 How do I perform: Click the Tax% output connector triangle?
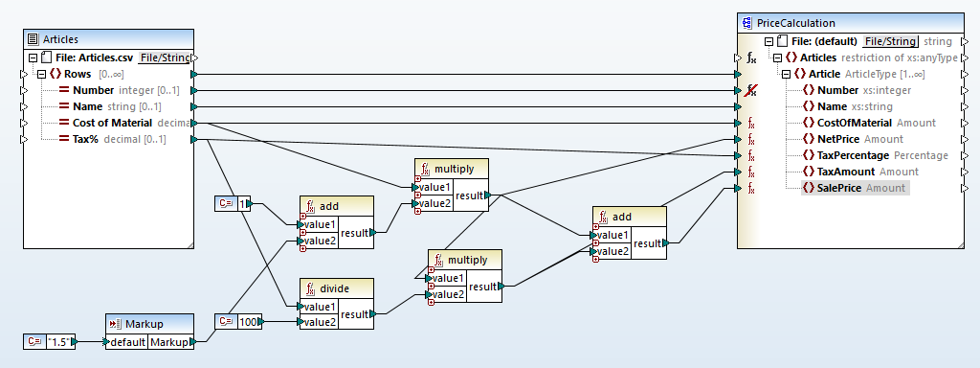pyautogui.click(x=193, y=139)
